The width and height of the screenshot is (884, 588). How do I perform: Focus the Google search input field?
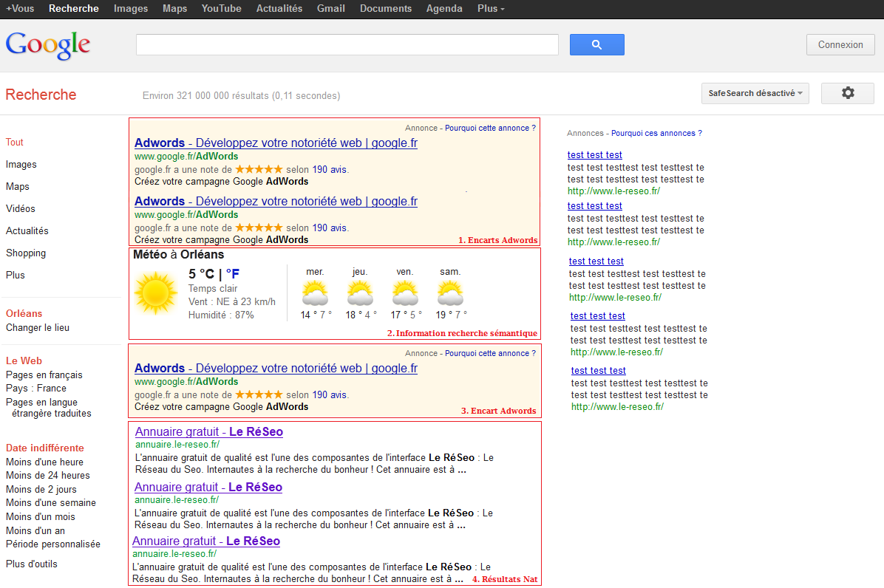347,44
